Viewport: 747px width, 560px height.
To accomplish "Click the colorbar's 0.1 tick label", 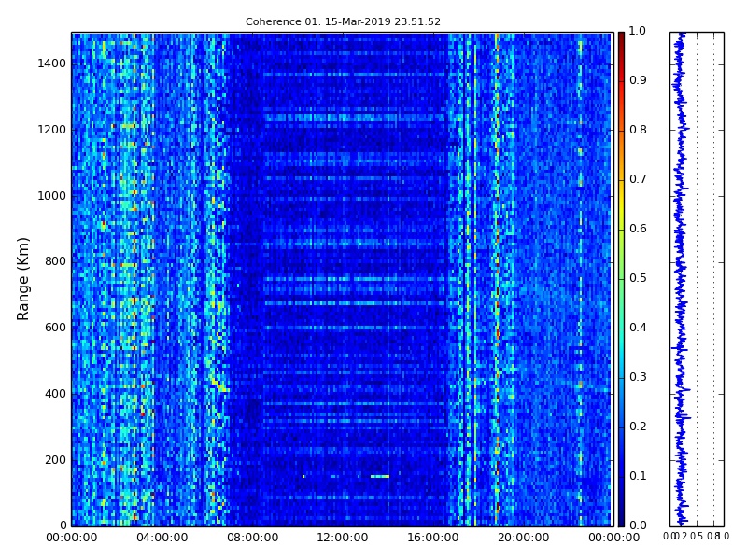I will (638, 476).
